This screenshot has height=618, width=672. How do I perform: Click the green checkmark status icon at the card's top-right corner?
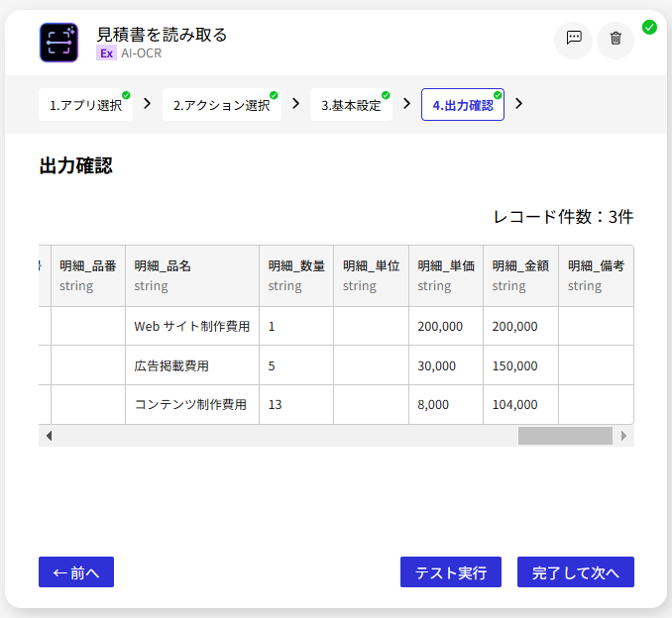pyautogui.click(x=649, y=28)
